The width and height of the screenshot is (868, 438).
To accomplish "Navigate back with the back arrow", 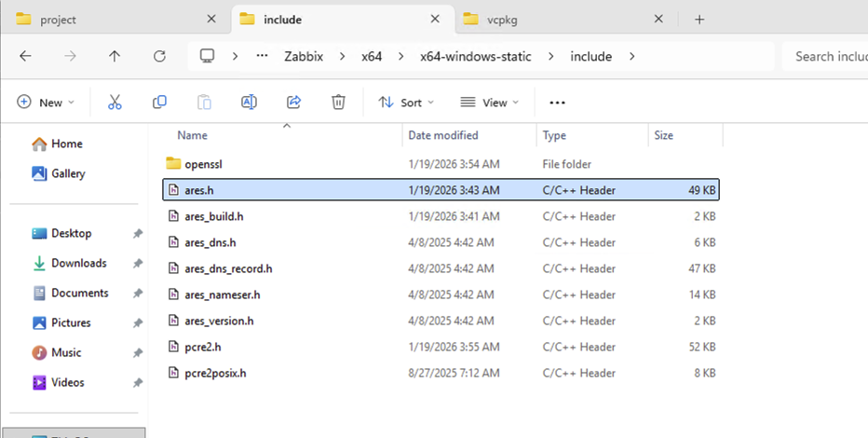I will point(25,56).
